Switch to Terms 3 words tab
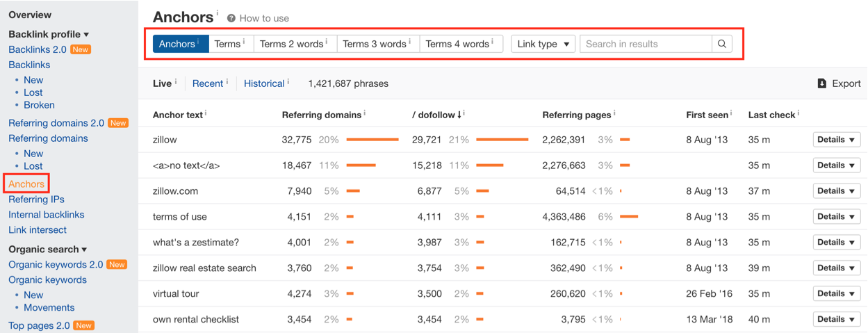This screenshot has width=868, height=333. pos(379,44)
